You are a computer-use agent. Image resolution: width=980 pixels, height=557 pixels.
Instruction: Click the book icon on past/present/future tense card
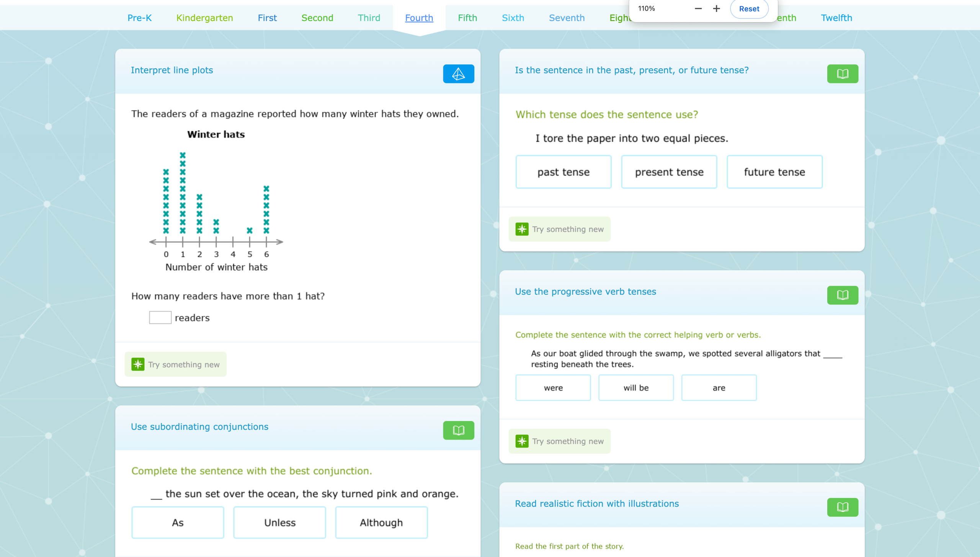pyautogui.click(x=842, y=74)
